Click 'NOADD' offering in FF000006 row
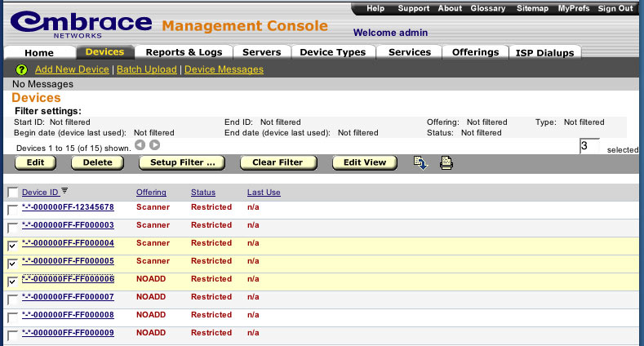 [x=151, y=279]
